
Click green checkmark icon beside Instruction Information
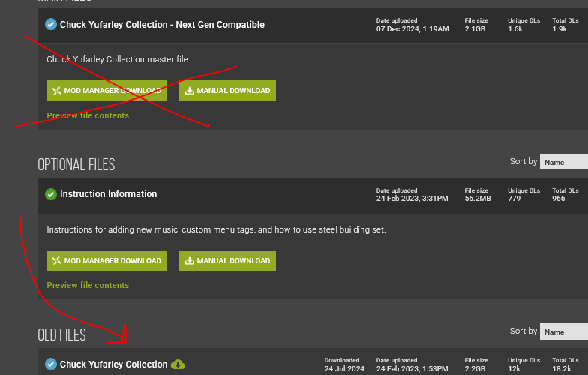(51, 194)
